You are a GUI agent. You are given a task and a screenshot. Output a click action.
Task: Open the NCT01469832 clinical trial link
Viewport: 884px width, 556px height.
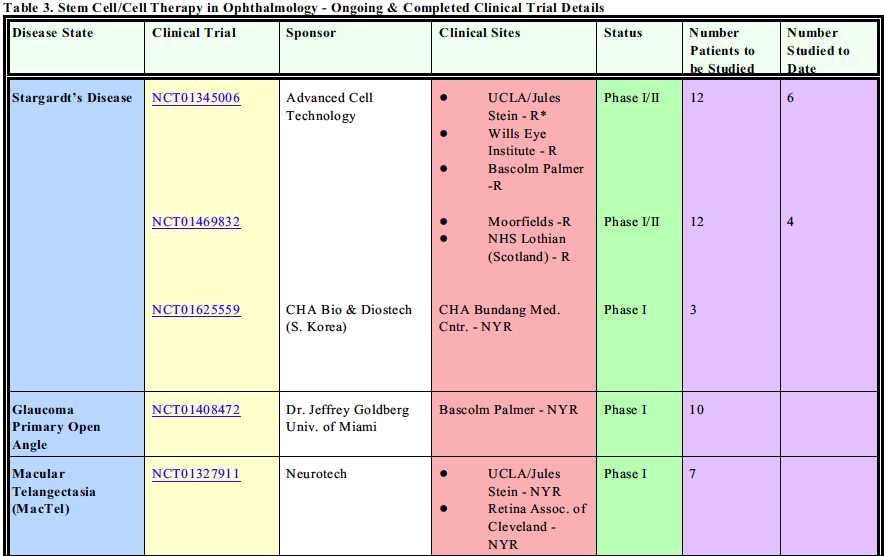pos(196,222)
